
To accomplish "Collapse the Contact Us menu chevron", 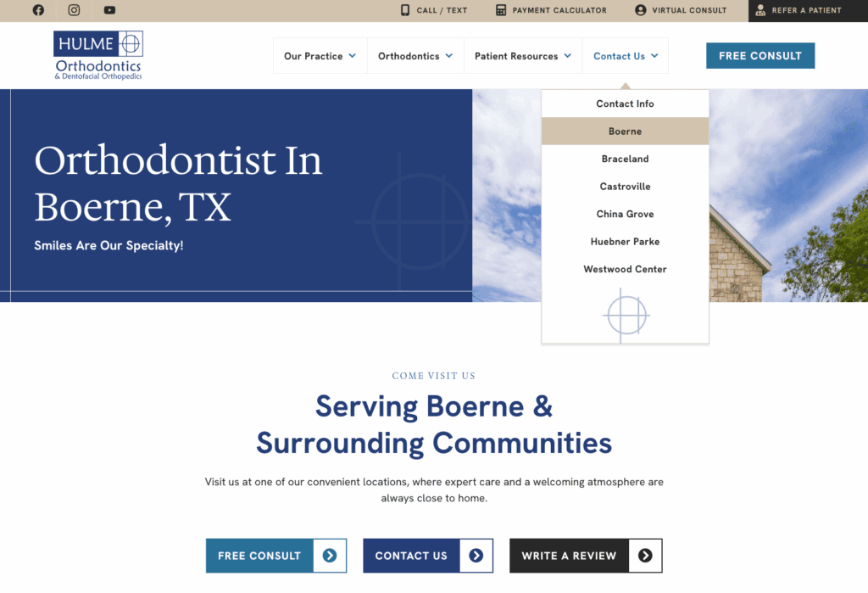I will pyautogui.click(x=654, y=55).
